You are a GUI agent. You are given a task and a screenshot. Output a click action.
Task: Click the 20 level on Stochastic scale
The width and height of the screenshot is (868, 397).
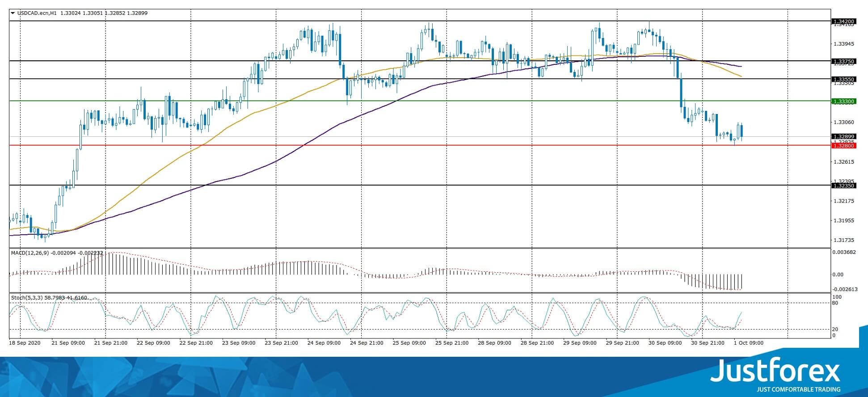[x=835, y=329]
